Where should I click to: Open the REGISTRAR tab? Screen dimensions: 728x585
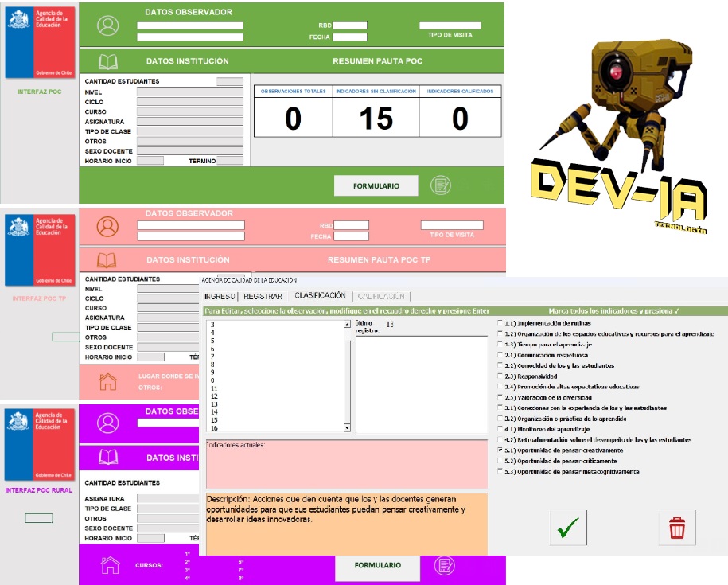coord(263,296)
